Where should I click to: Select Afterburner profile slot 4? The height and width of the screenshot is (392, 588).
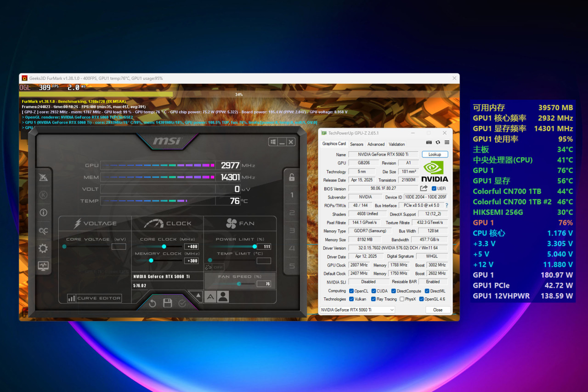click(x=292, y=249)
